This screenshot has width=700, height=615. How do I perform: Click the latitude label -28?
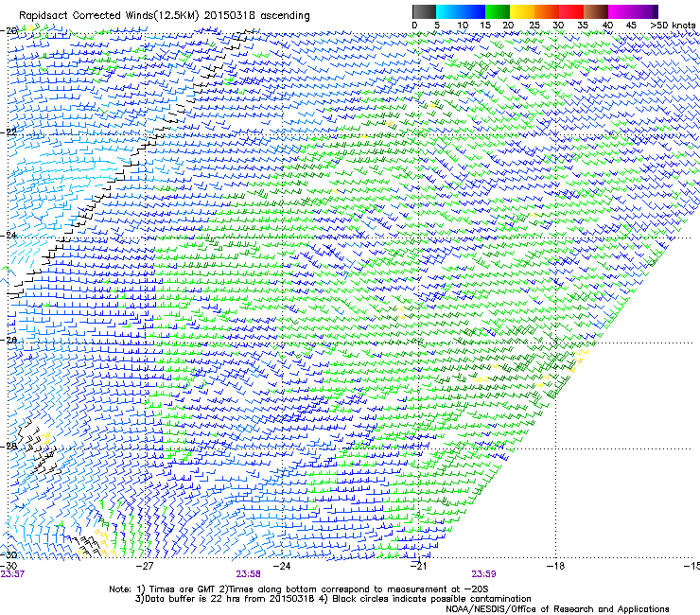coord(9,447)
